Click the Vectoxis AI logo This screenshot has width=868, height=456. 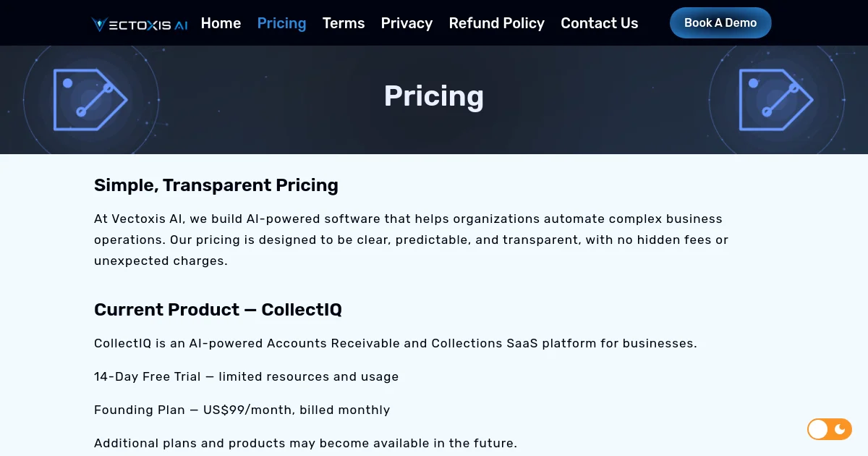(x=140, y=24)
